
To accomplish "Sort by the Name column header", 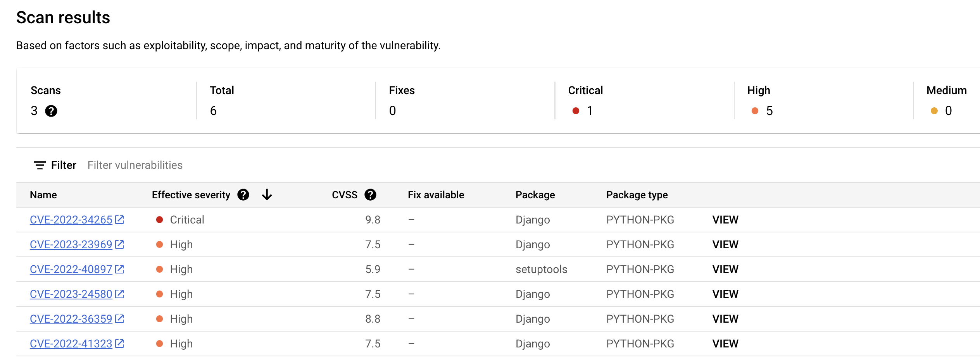I will [43, 195].
